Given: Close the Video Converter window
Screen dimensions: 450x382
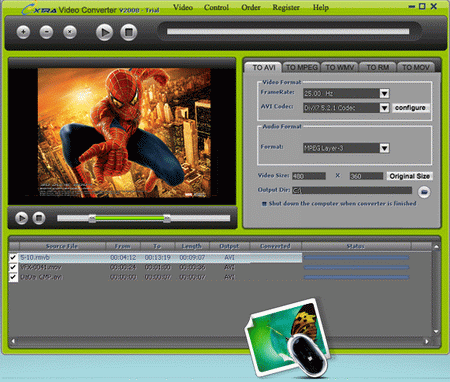Looking at the screenshot, I should (x=434, y=6).
